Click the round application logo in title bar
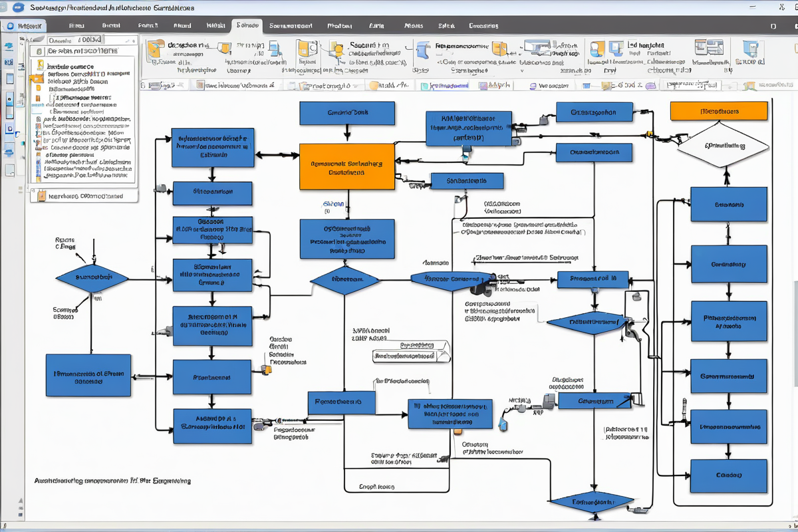Screen dimensions: 798x532 18,7
